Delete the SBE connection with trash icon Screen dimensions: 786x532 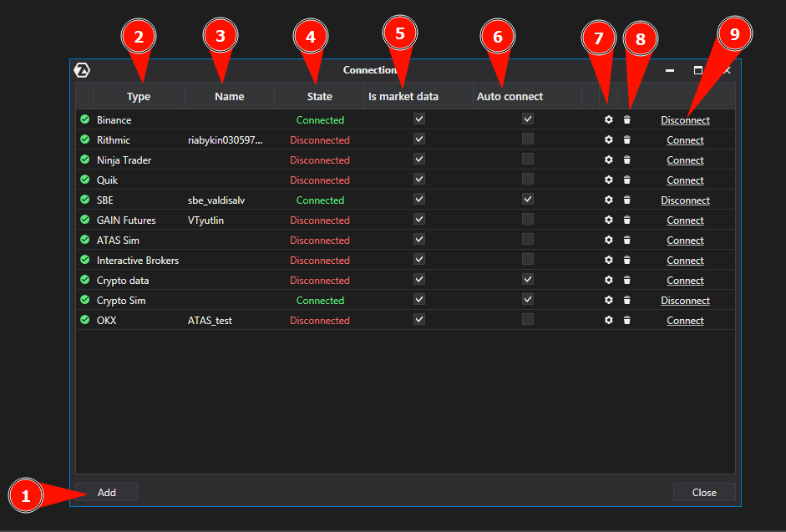tap(627, 200)
